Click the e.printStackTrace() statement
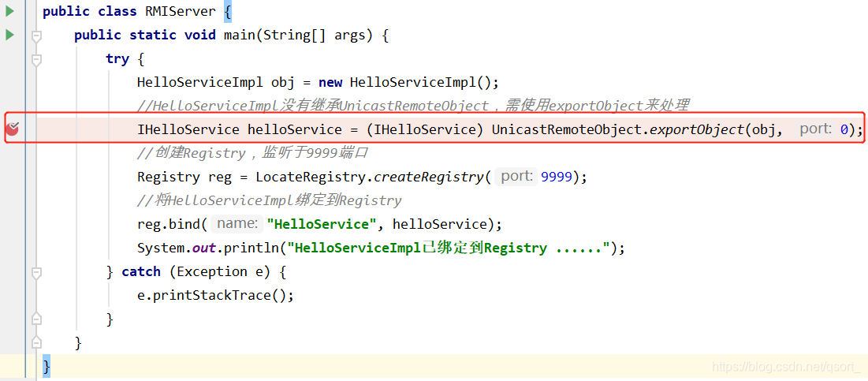The height and width of the screenshot is (381, 868). point(215,295)
